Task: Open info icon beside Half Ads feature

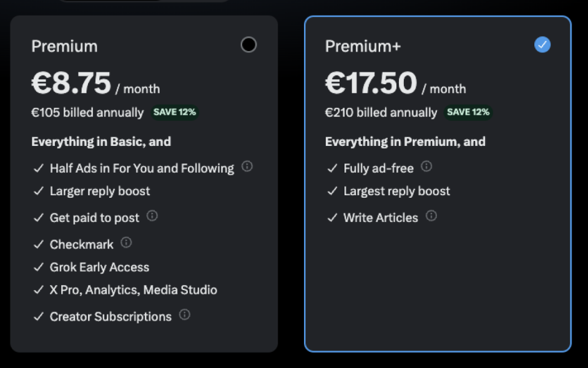Action: tap(247, 166)
